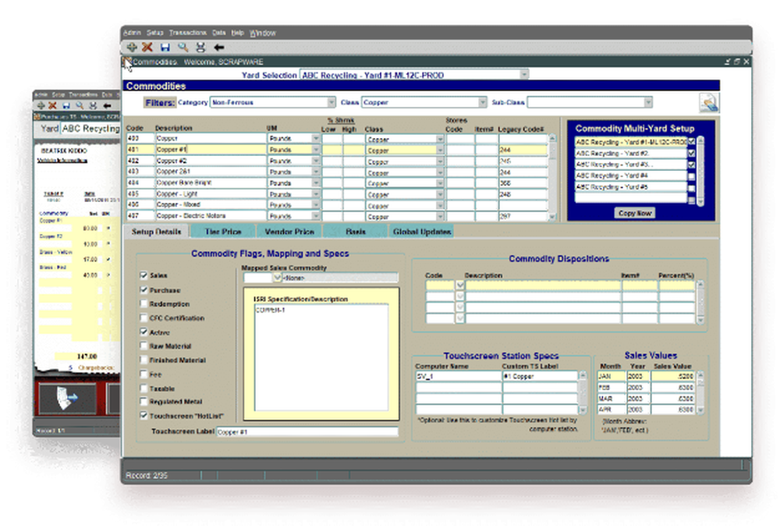Open UM dropdown for Copper - Electric Motors row

tap(316, 216)
